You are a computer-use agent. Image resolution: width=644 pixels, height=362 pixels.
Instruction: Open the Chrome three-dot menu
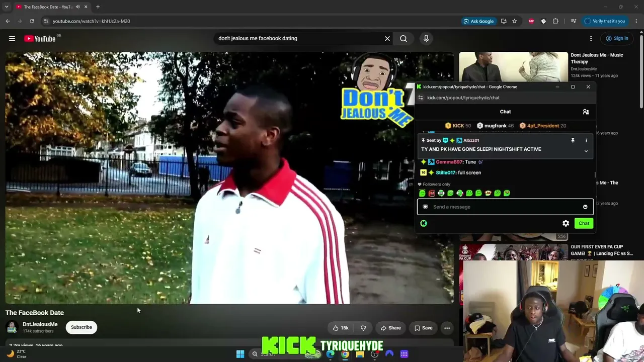[x=636, y=21]
